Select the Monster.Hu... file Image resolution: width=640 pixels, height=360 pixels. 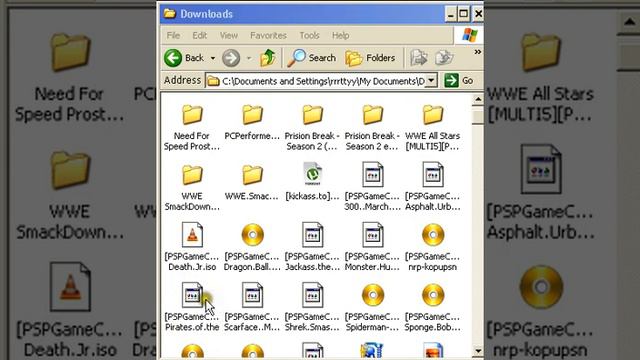(372, 247)
